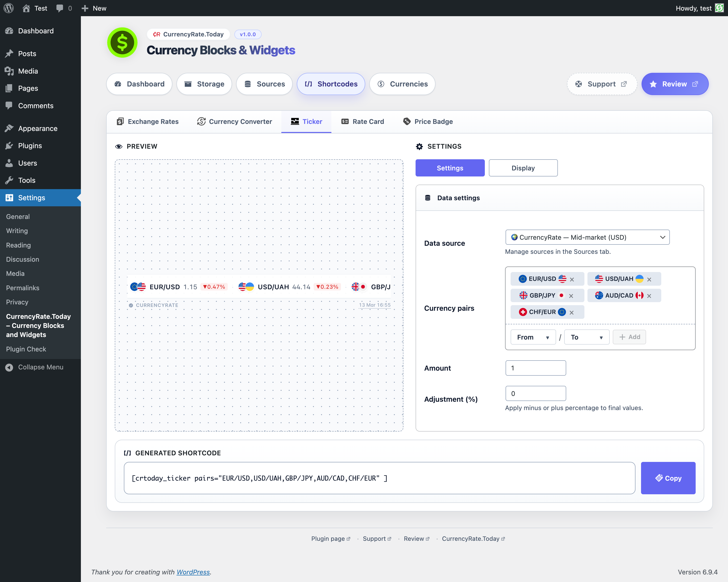
Task: Remove the AUD/CAD pair tag
Action: pyautogui.click(x=649, y=296)
